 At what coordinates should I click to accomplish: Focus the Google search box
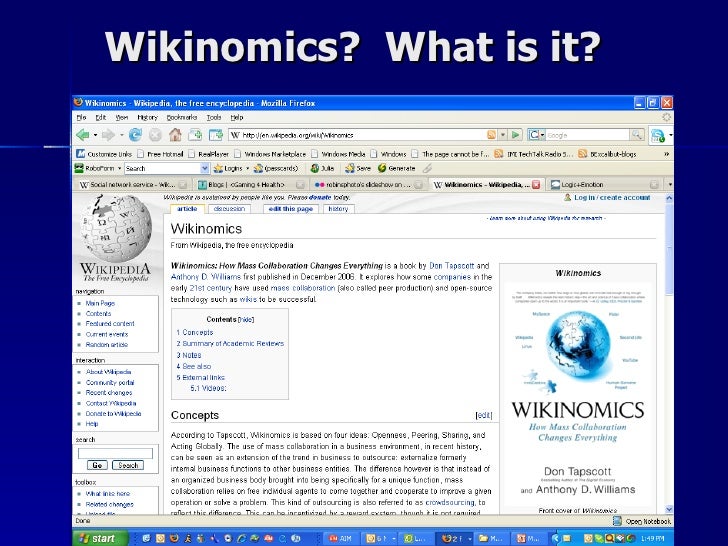click(587, 135)
